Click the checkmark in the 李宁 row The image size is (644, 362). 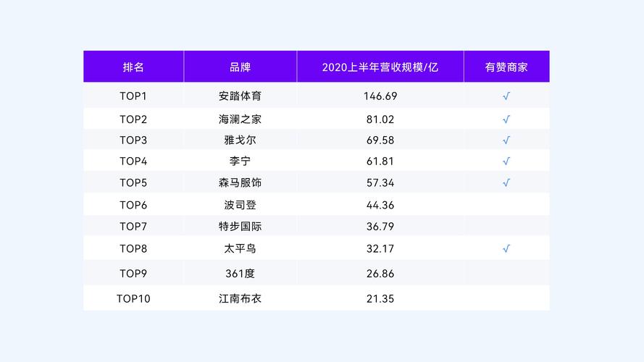tap(506, 161)
